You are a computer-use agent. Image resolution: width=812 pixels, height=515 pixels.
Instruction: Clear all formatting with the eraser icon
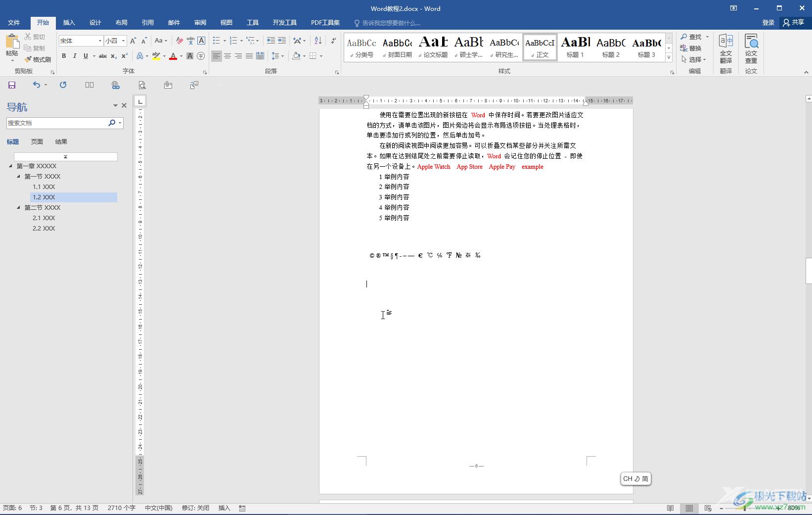180,41
